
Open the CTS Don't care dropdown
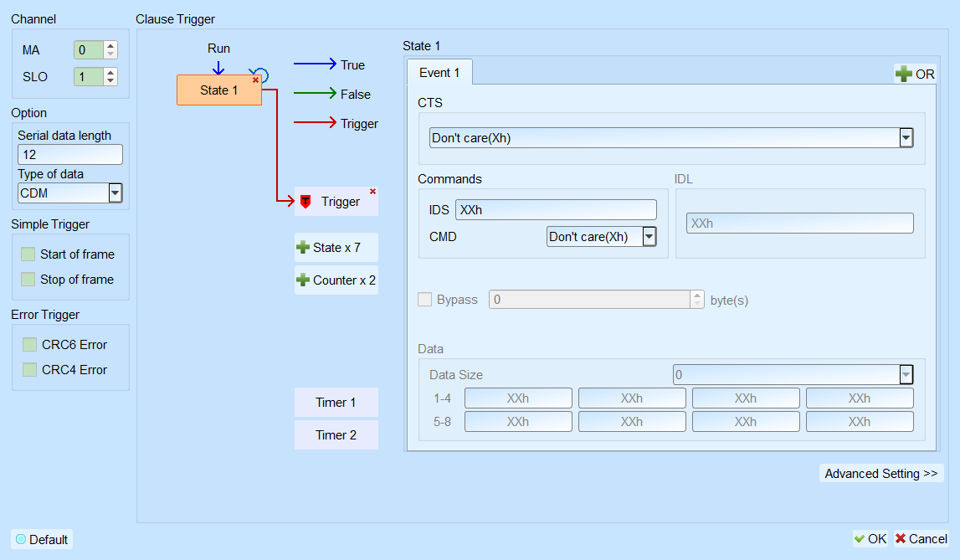point(906,138)
